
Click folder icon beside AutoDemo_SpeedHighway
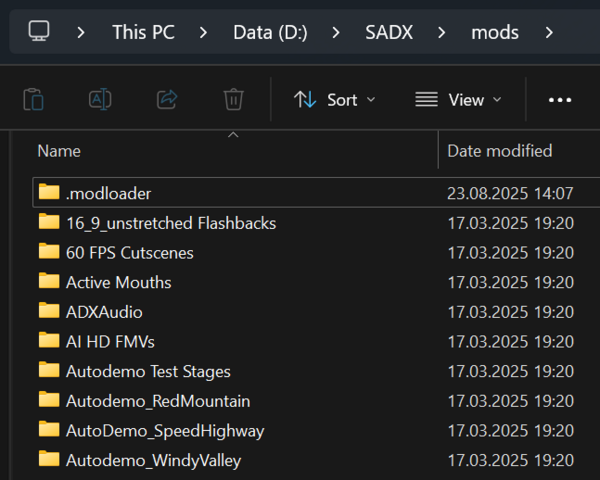(x=49, y=429)
